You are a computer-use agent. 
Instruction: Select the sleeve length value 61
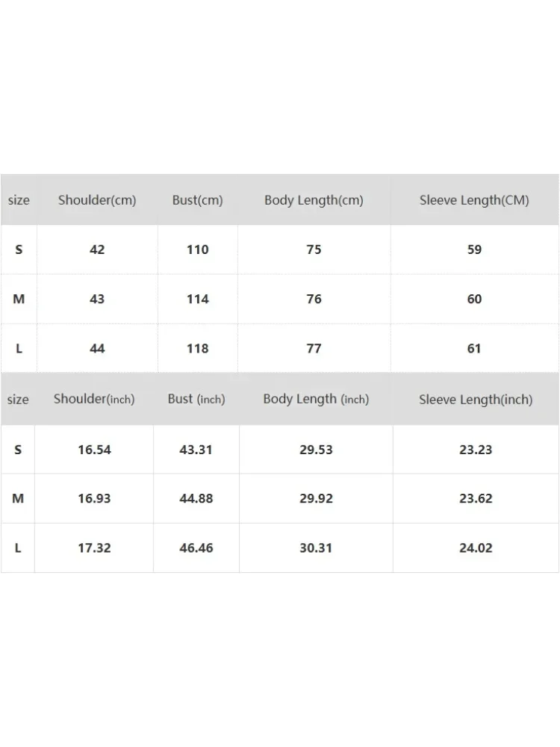click(474, 348)
